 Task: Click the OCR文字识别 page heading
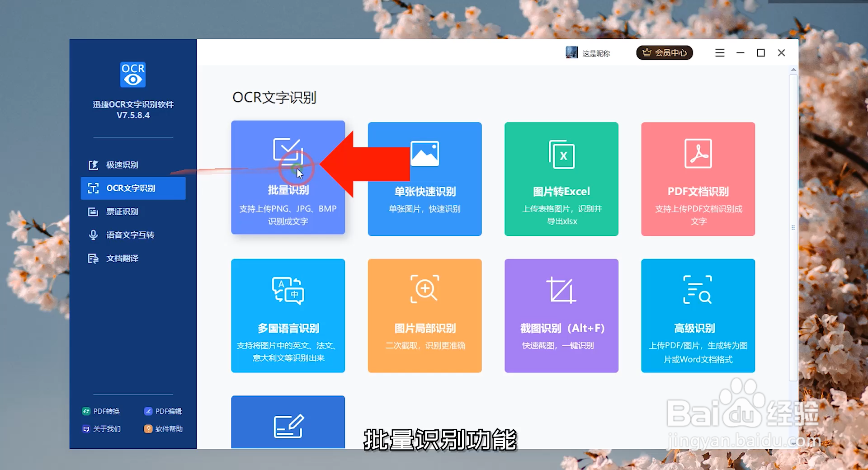274,98
